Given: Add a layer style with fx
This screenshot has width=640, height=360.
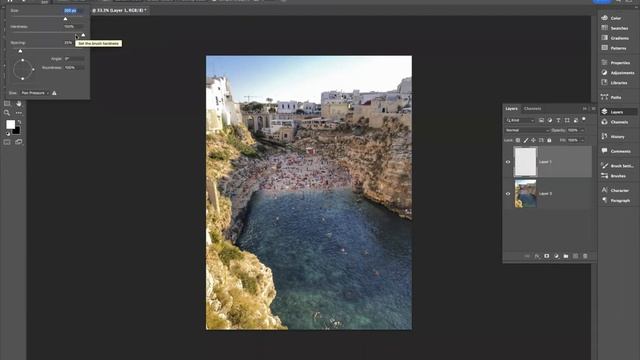Looking at the screenshot, I should click(x=537, y=256).
